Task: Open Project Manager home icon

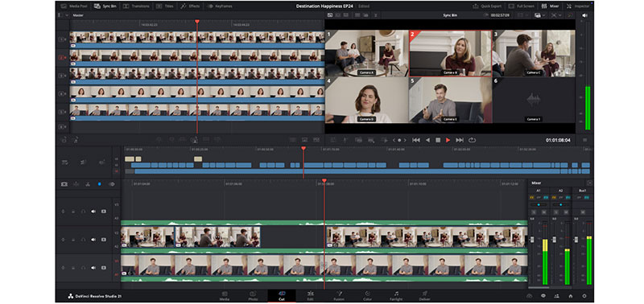Action: (x=571, y=296)
